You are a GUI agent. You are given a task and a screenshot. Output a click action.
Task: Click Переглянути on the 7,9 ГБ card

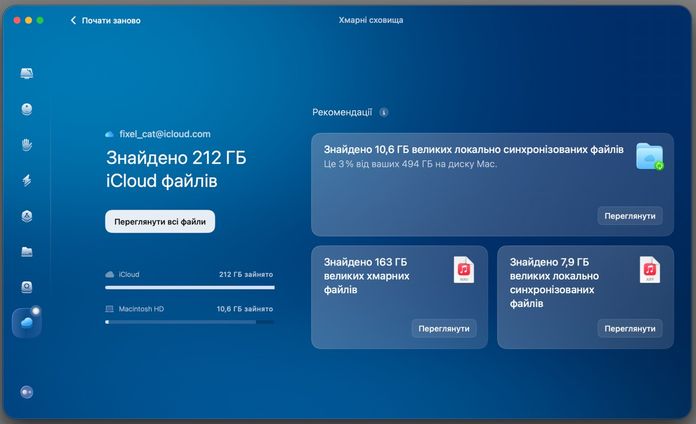[630, 329]
